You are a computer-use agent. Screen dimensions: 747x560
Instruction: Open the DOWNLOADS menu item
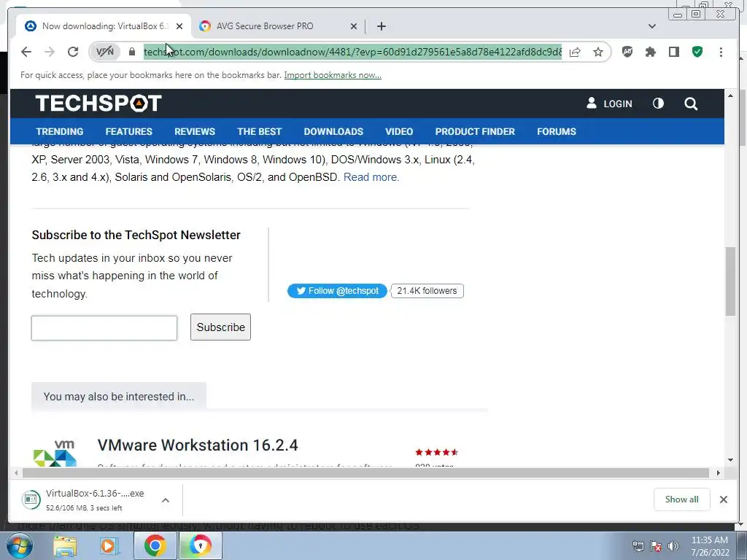(333, 131)
